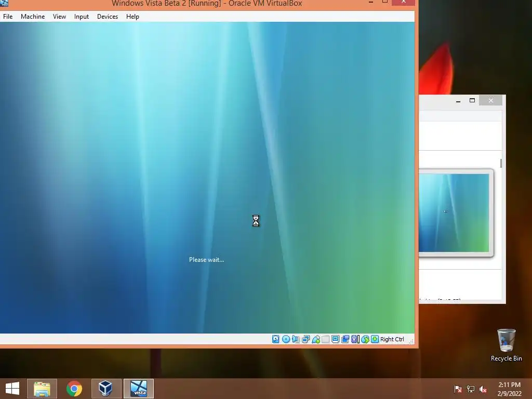Maximize the Windows Vista Beta 2 VM window
This screenshot has height=399, width=532.
[385, 2]
